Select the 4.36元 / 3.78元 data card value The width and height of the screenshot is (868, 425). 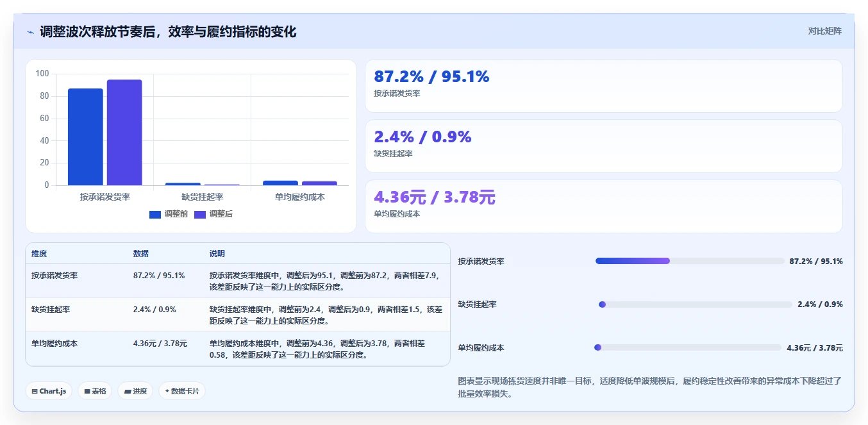(x=435, y=197)
